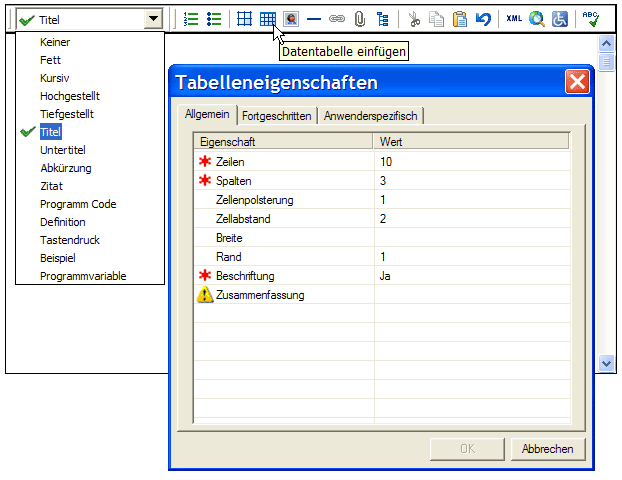Click Datentabelle einfügen toolbar icon

[268, 19]
